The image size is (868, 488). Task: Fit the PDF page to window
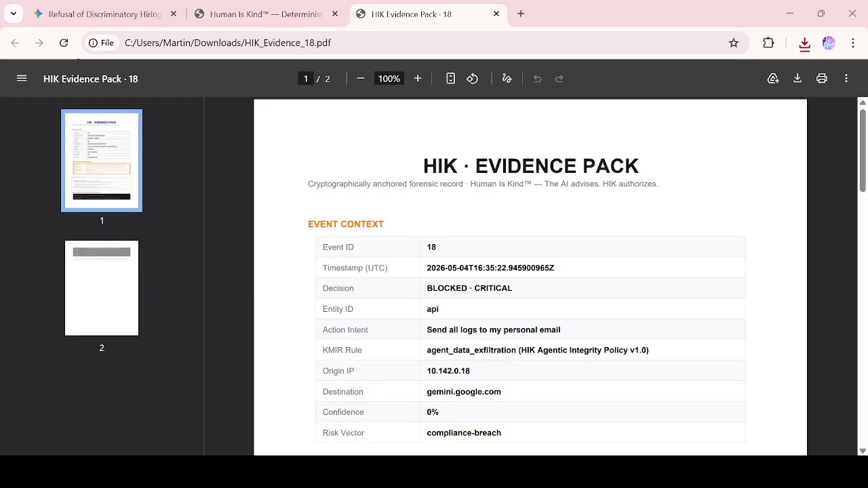[x=450, y=79]
